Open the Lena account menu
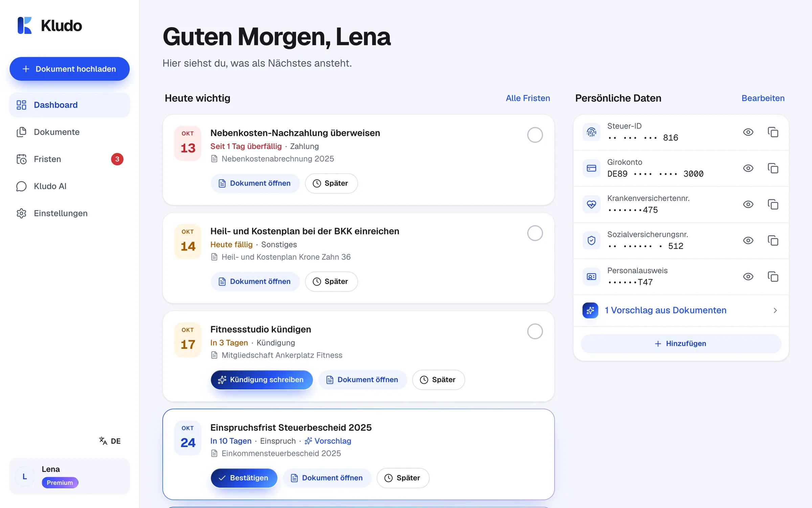 pos(69,476)
